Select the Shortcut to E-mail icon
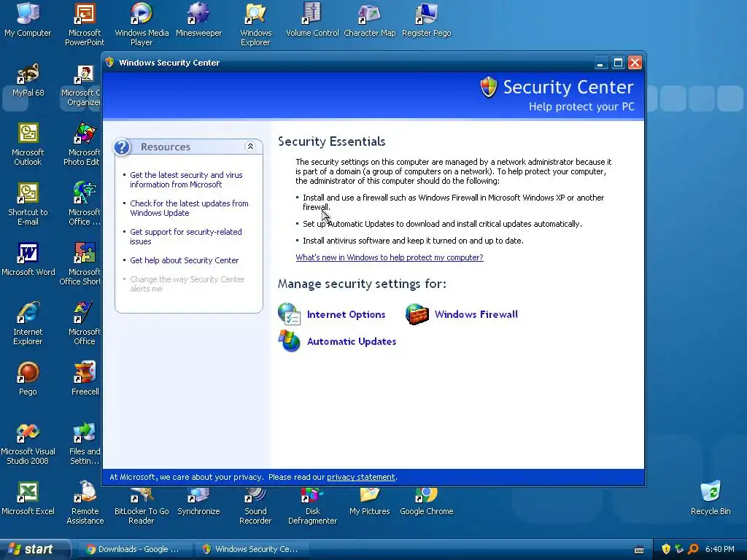This screenshot has width=747, height=560. (x=28, y=204)
